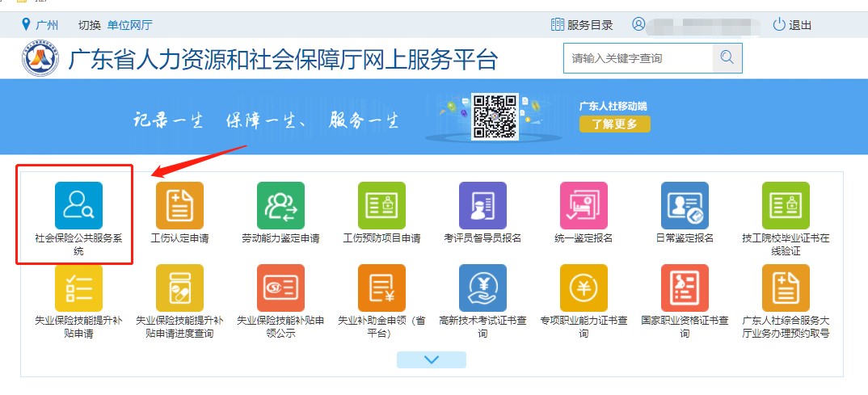Click the 工伤认定申请 label text
The height and width of the screenshot is (395, 868).
179,238
